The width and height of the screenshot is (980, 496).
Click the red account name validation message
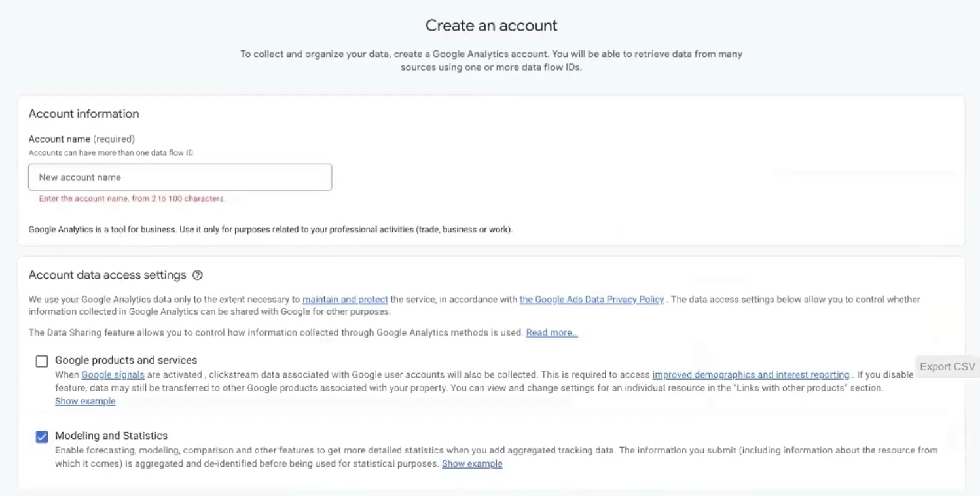pos(132,198)
